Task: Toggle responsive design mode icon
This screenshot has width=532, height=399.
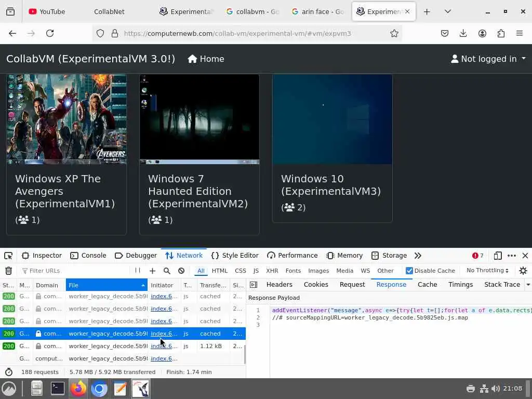Action: click(x=498, y=256)
